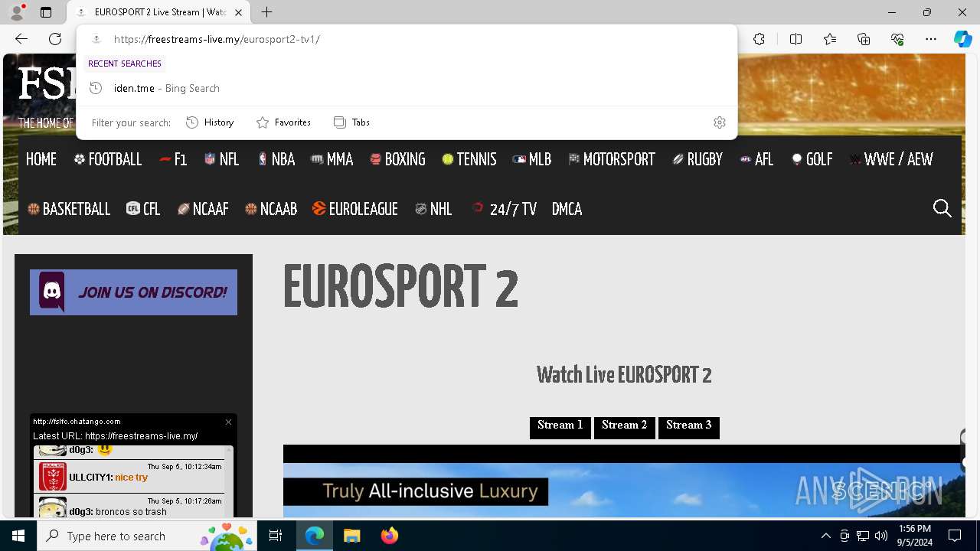The image size is (980, 551).
Task: Open File Explorer from taskbar
Action: 351,536
